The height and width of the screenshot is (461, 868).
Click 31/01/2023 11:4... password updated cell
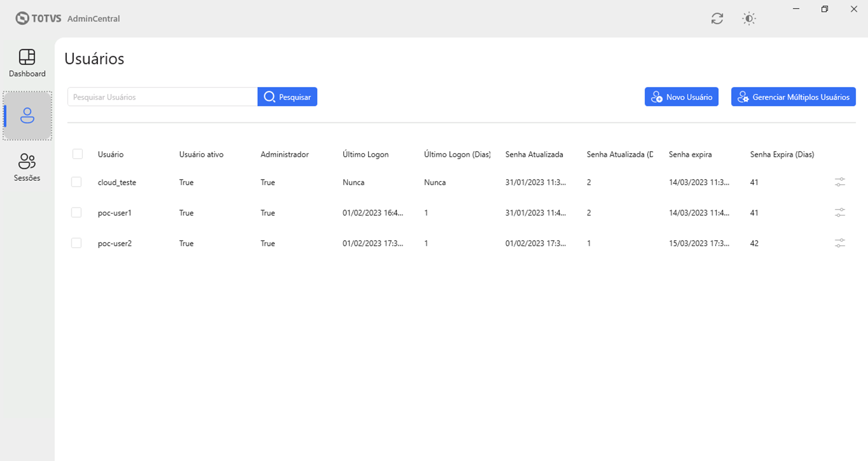tap(536, 213)
